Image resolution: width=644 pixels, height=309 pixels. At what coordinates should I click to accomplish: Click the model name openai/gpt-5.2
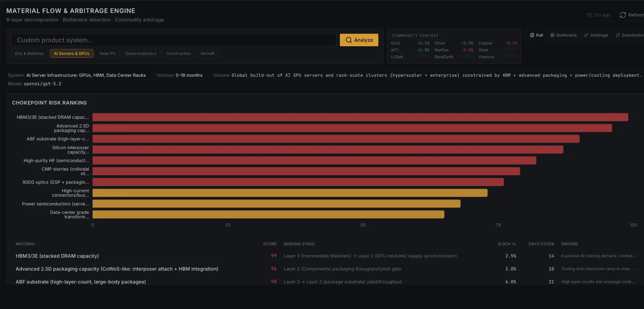pos(43,84)
